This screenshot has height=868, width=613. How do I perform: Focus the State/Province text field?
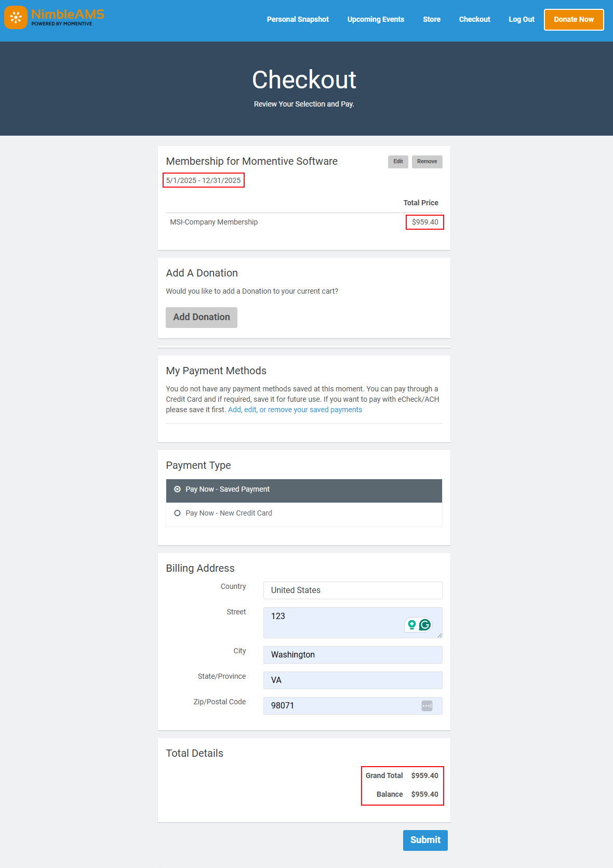[352, 680]
